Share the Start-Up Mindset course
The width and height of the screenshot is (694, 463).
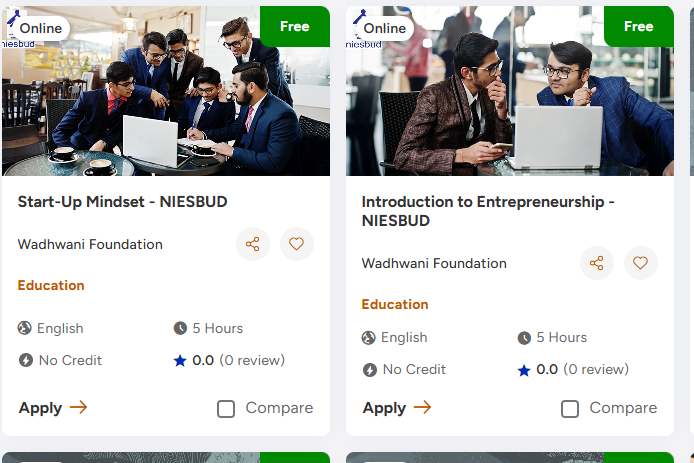[253, 244]
